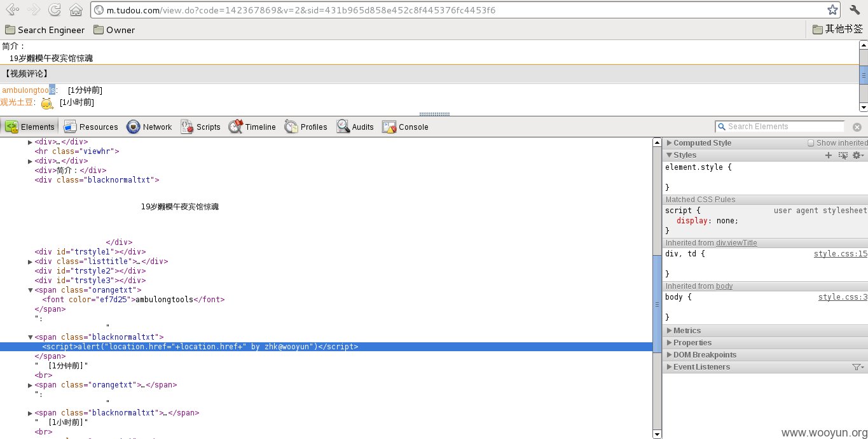Collapse the span blacknormaltxt node containing the script
This screenshot has height=439, width=868.
tap(30, 337)
